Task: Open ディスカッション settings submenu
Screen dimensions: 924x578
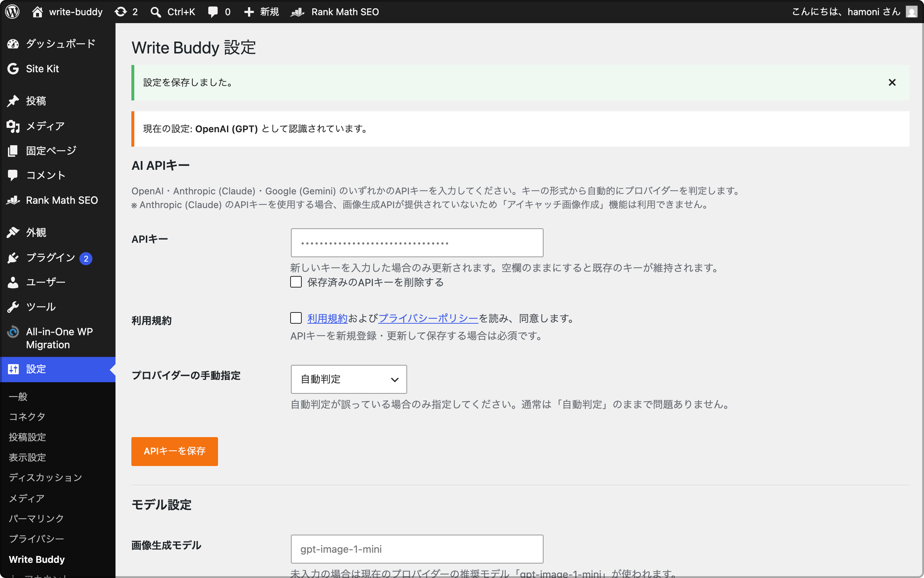Action: (45, 478)
